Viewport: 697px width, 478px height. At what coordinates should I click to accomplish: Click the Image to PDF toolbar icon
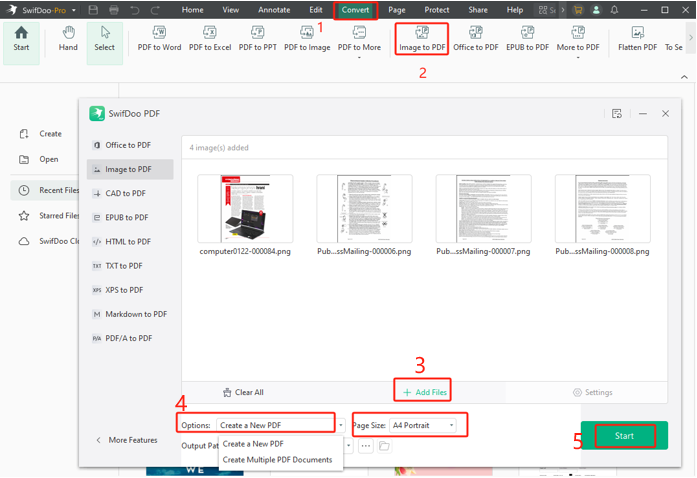point(421,40)
